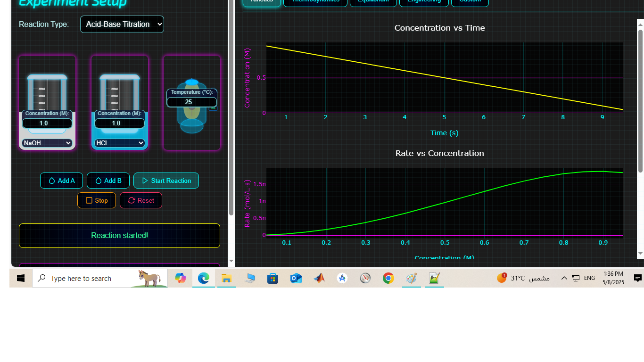
Task: Click the droplet icon on Add A
Action: (x=52, y=181)
